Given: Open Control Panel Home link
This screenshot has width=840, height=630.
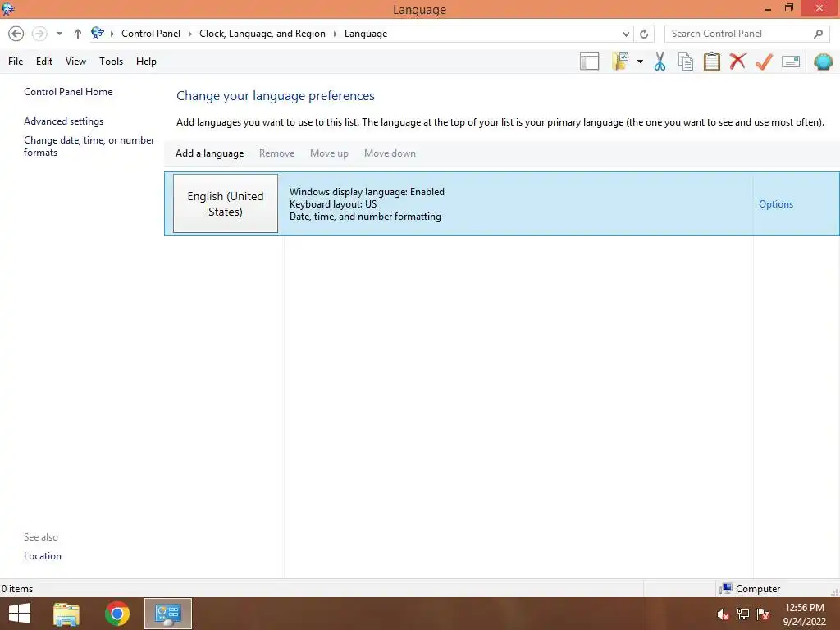Looking at the screenshot, I should click(x=68, y=92).
